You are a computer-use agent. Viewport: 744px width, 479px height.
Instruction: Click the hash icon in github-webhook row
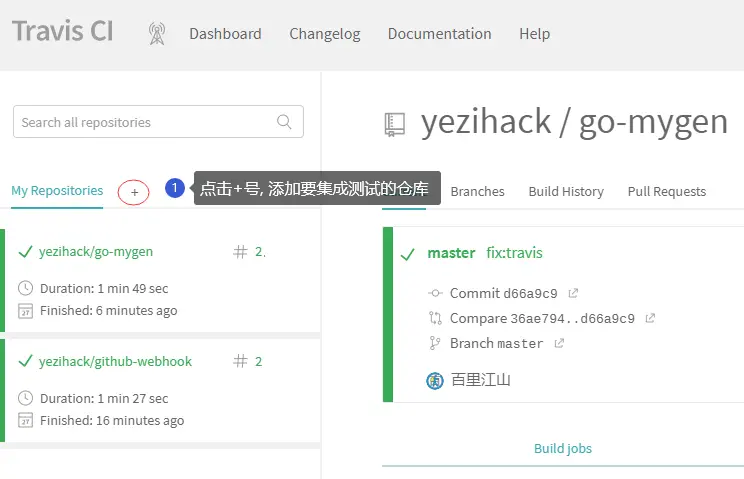[240, 361]
